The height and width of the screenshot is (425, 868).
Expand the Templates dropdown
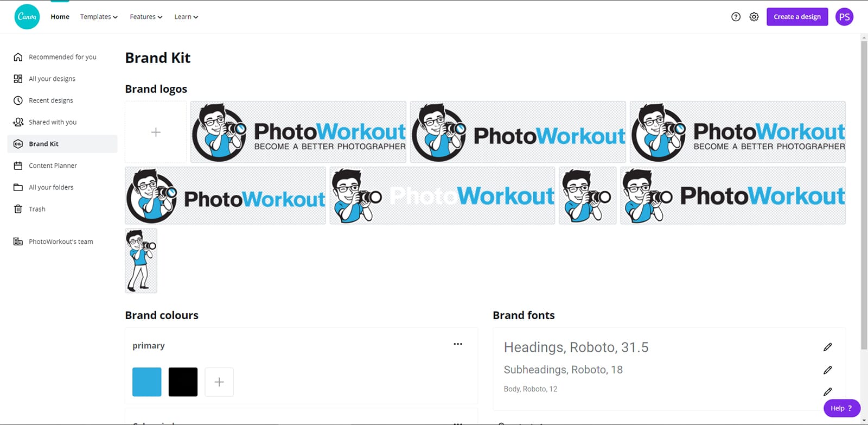tap(99, 17)
